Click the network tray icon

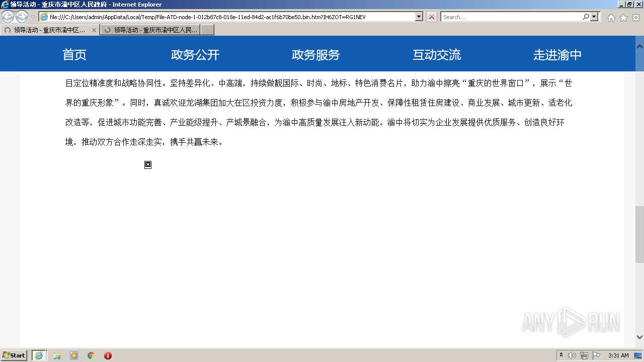click(x=584, y=355)
